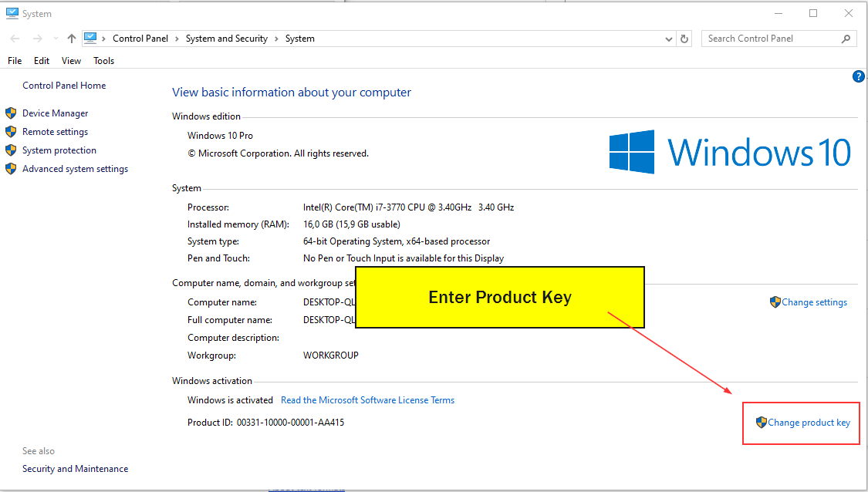Click the search magnifier icon

(x=846, y=39)
